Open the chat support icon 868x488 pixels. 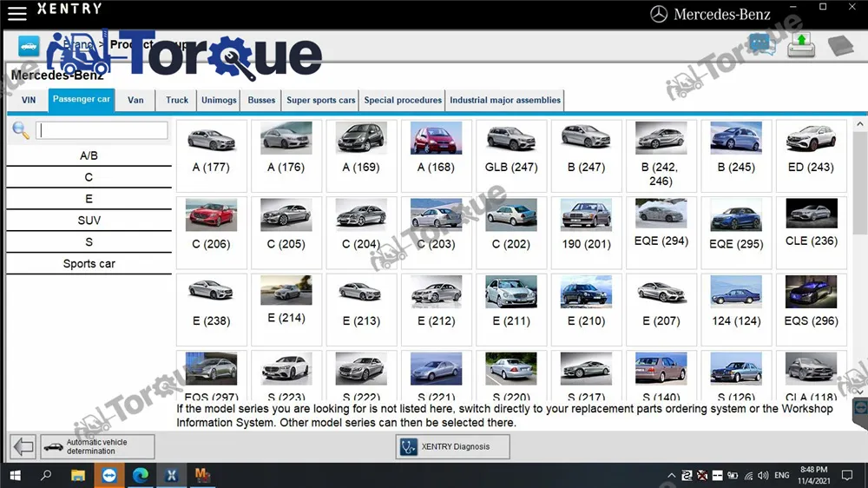coord(762,44)
